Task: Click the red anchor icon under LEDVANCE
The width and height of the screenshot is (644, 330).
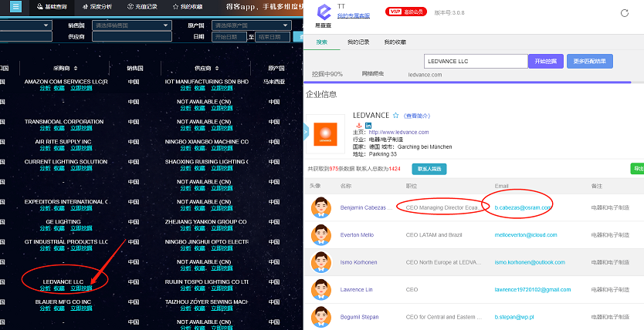Action: [358, 126]
